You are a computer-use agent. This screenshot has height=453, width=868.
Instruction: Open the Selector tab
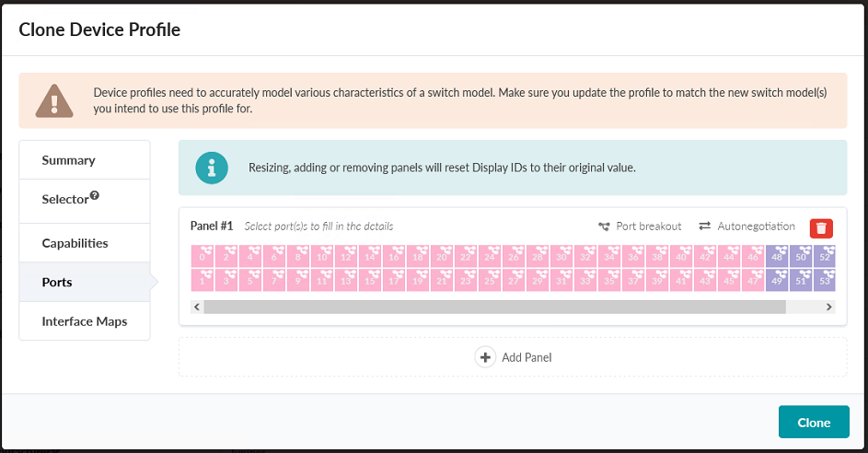coord(64,200)
